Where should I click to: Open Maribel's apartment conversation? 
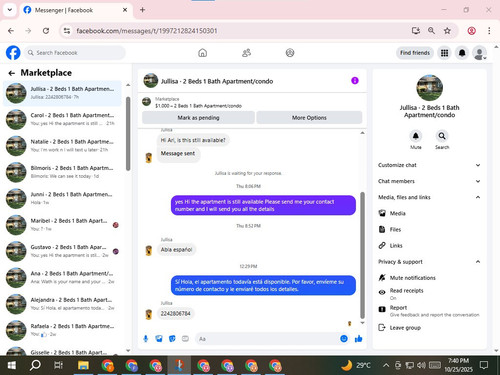(63, 225)
